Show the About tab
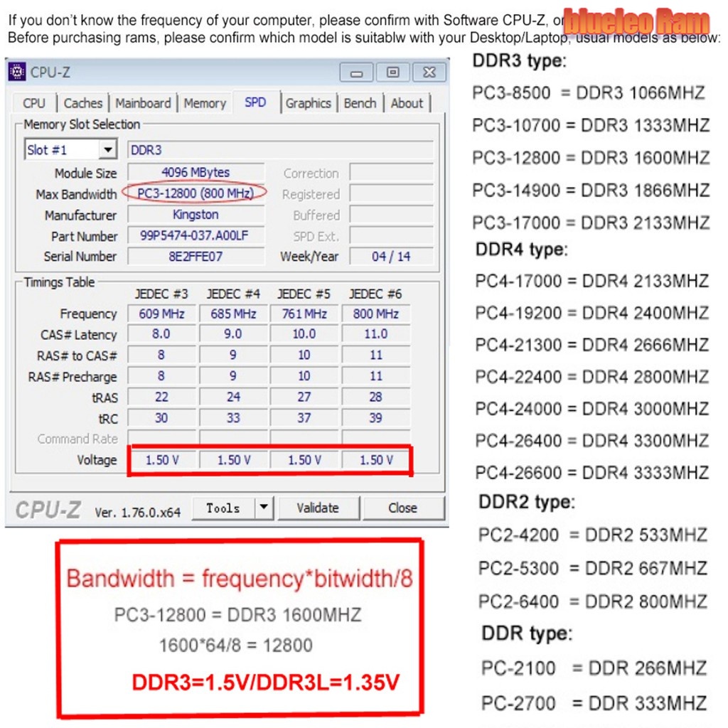The height and width of the screenshot is (728, 728). (407, 103)
